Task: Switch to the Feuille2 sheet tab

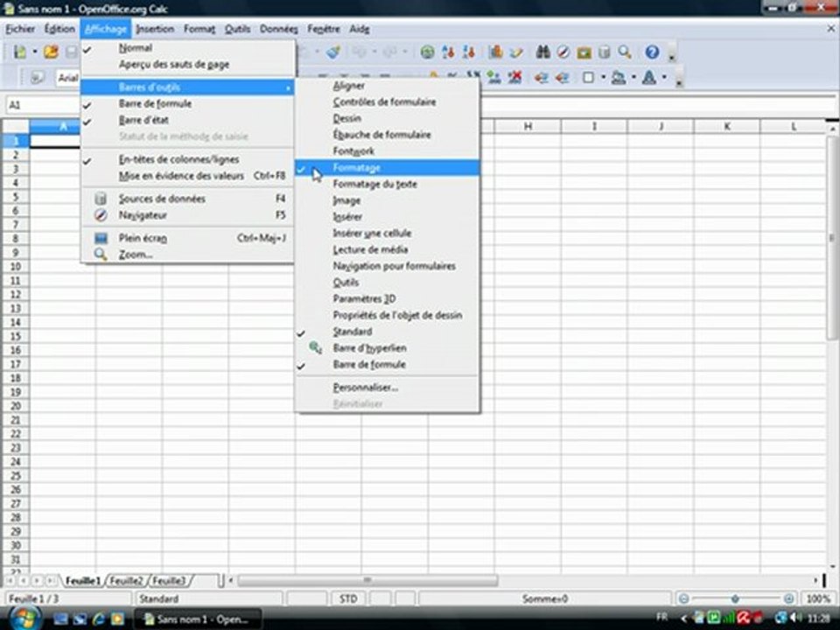Action: (127, 581)
